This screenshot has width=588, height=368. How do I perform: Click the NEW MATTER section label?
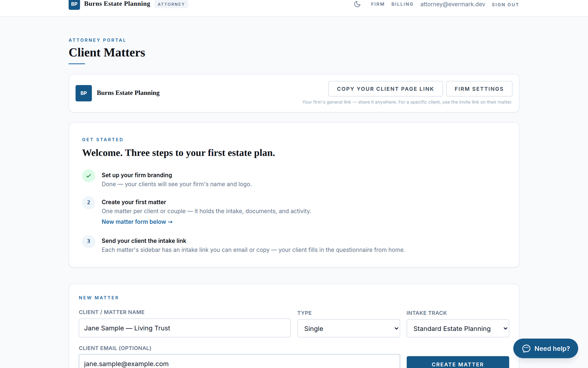coord(99,298)
